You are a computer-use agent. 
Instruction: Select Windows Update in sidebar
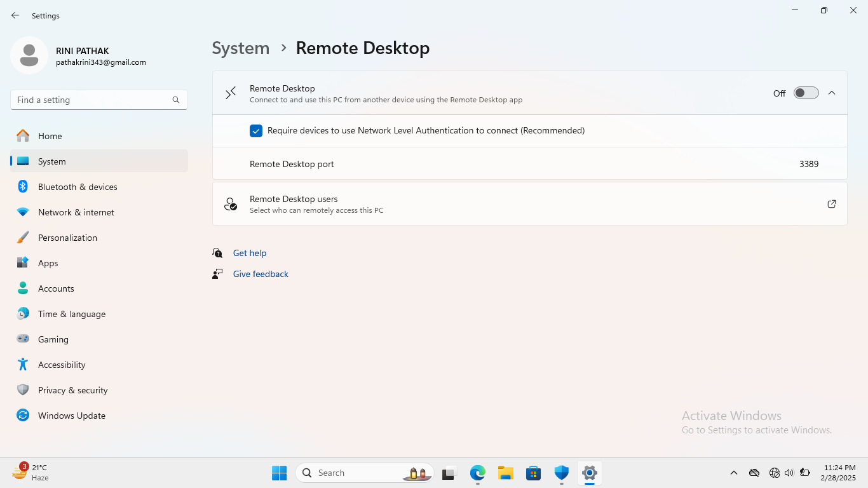[x=71, y=416]
